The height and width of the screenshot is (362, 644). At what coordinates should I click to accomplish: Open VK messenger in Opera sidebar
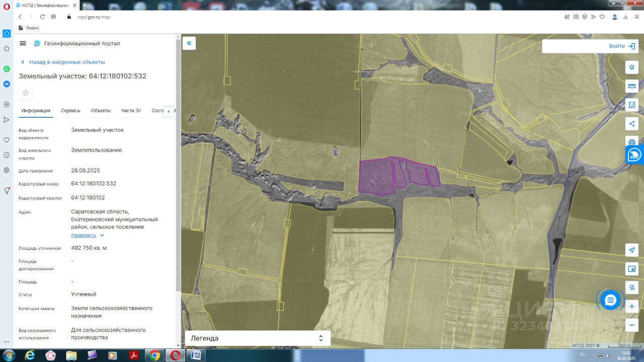coord(7,84)
